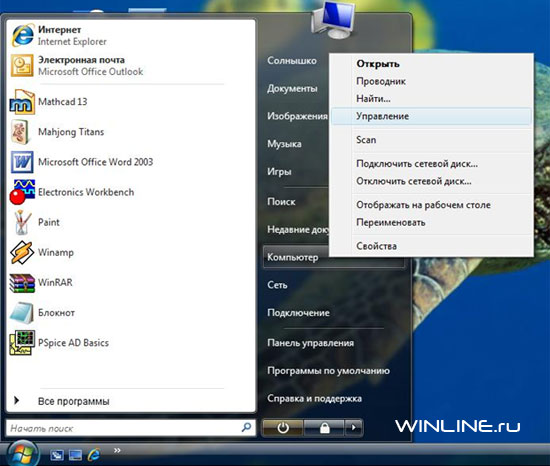Screen dimensions: 550x466
Task: Open Документы link
Action: click(x=292, y=88)
